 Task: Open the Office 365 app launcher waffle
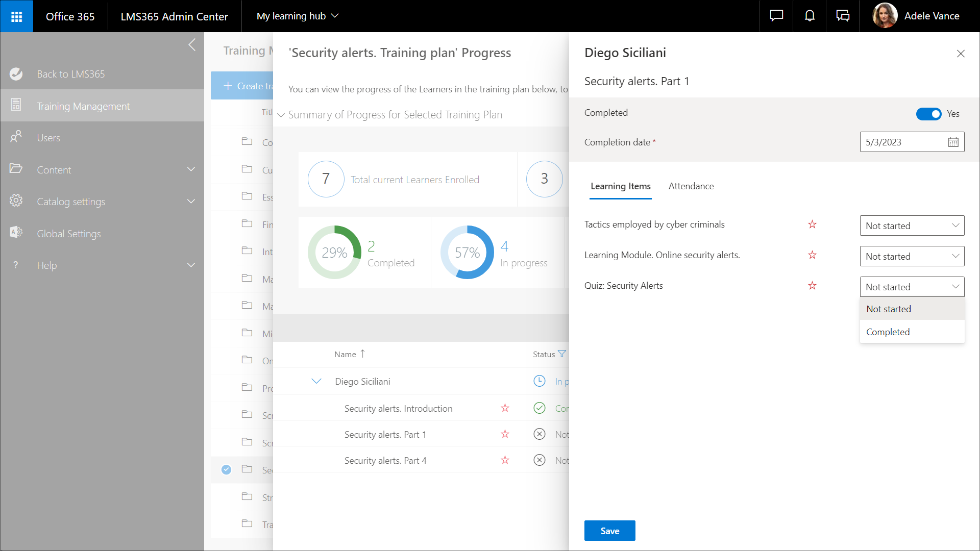tap(16, 16)
